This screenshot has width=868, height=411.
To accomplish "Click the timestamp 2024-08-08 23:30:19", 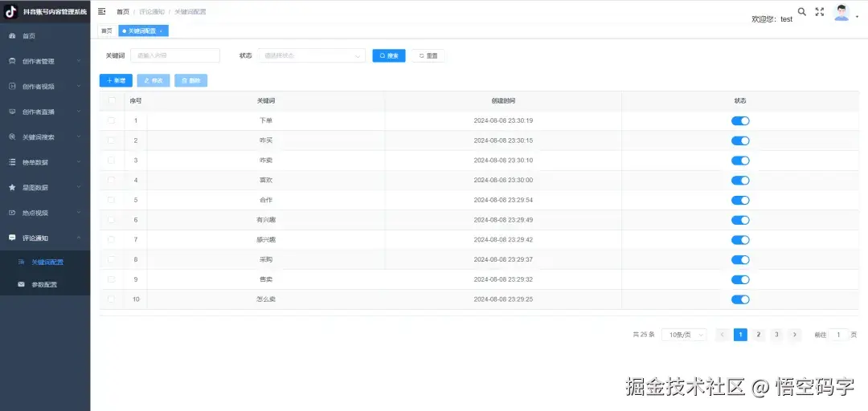I will [x=503, y=120].
